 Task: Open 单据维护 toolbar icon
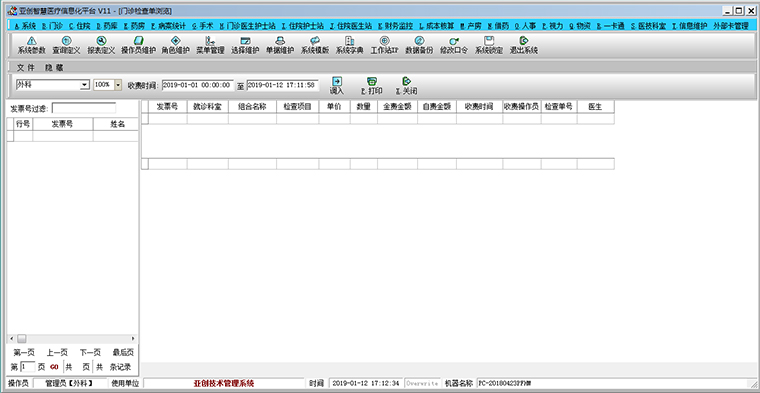pos(280,46)
